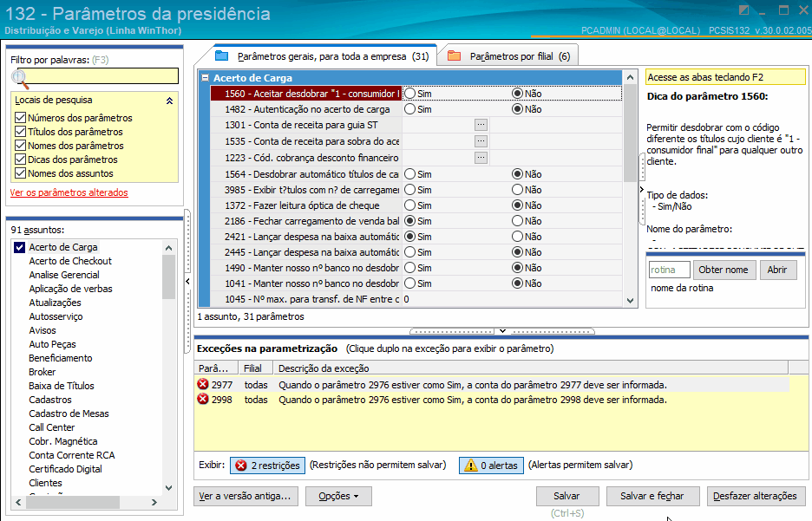Click parameter list scroll up arrow
The image size is (812, 521).
click(630, 78)
